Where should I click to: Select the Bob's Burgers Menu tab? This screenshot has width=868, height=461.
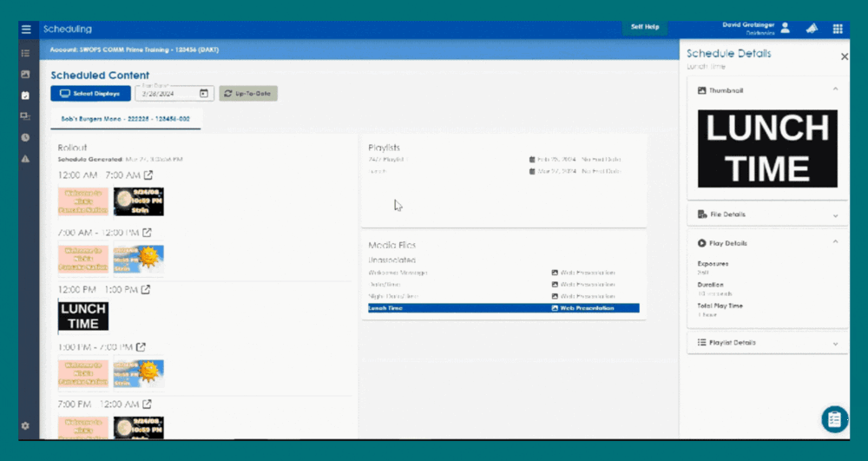pyautogui.click(x=126, y=118)
